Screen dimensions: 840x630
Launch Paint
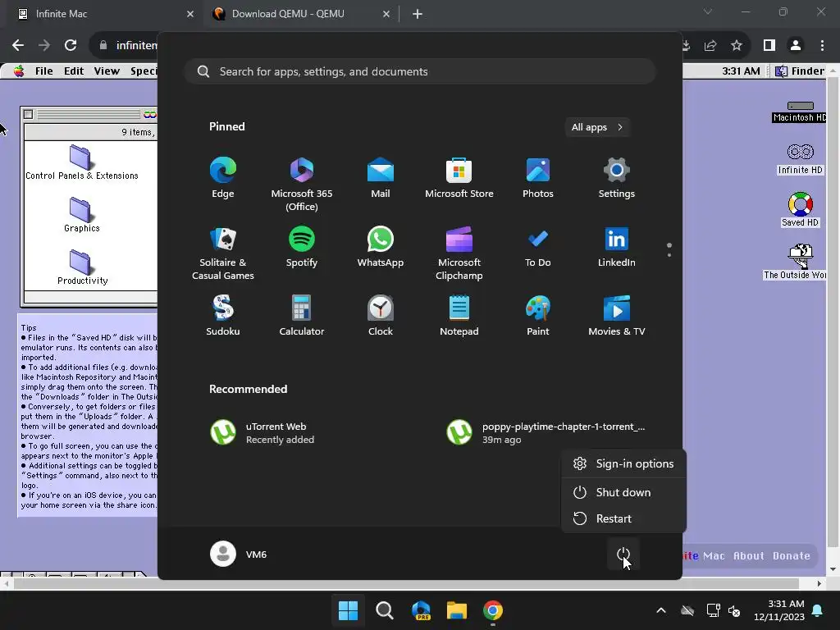pyautogui.click(x=538, y=316)
